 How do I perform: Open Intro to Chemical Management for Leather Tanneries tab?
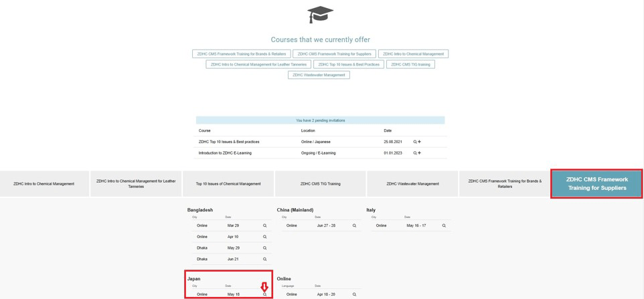[x=136, y=184]
